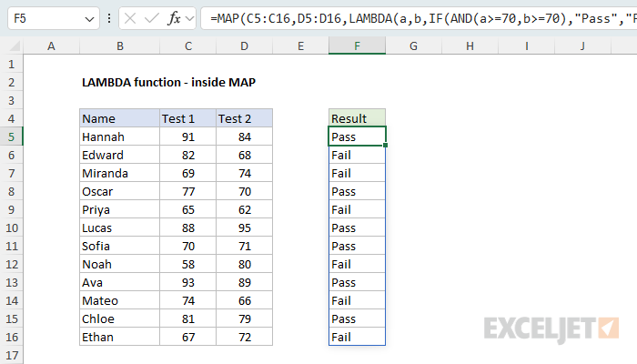Click the 'Test 2' header cell
This screenshot has width=637, height=364.
click(244, 118)
